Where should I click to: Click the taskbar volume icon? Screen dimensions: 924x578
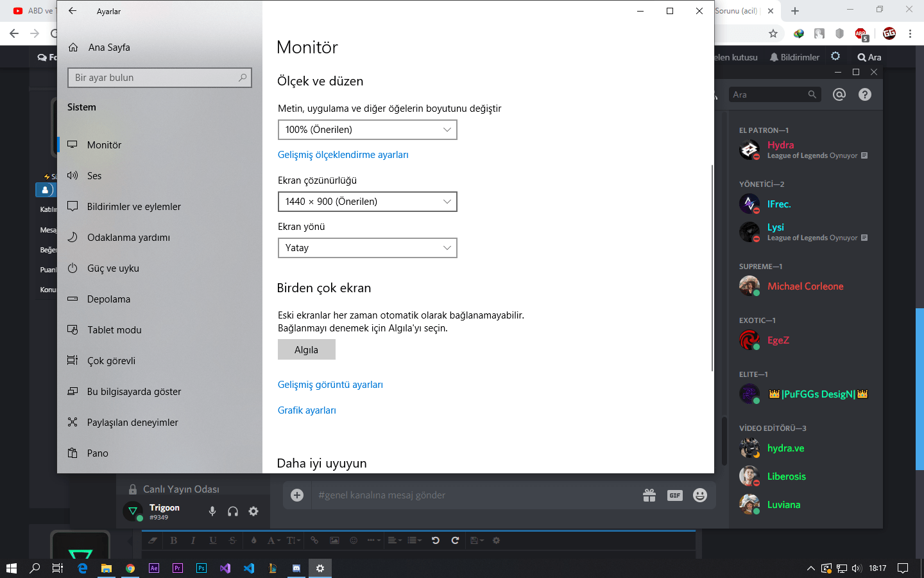pos(857,568)
